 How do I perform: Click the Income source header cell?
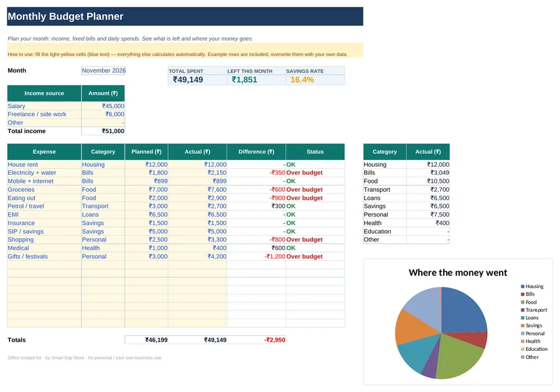[44, 93]
